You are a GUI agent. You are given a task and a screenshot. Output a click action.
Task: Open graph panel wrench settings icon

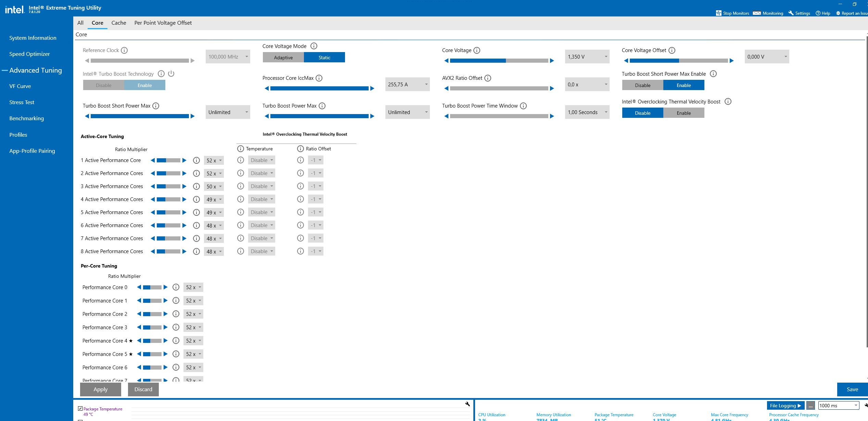coord(468,404)
